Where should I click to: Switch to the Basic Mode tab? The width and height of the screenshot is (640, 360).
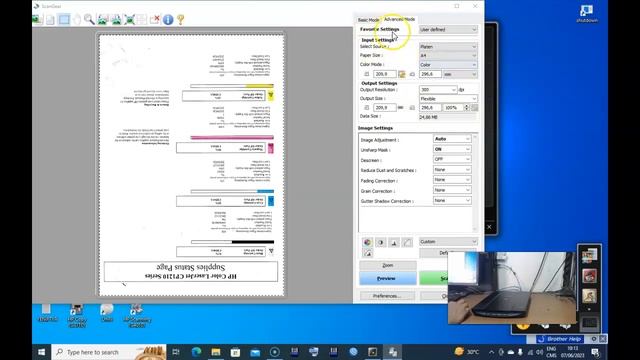pyautogui.click(x=368, y=20)
